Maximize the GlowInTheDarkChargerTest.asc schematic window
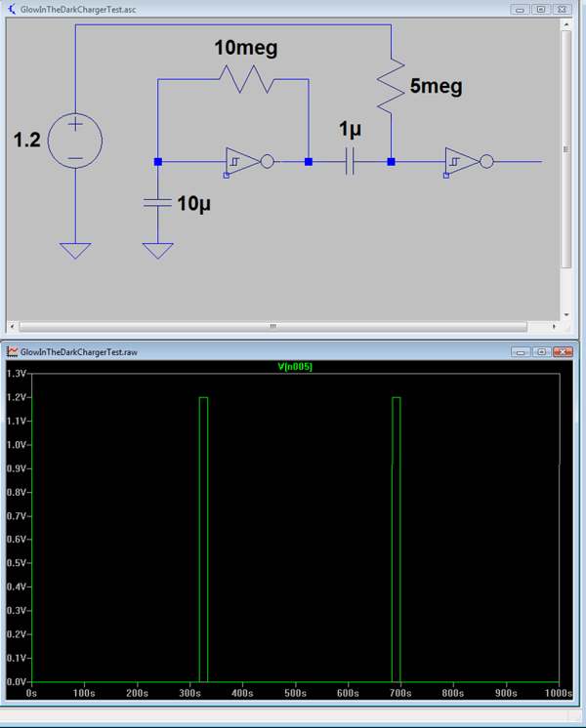This screenshot has width=586, height=728. pyautogui.click(x=541, y=9)
